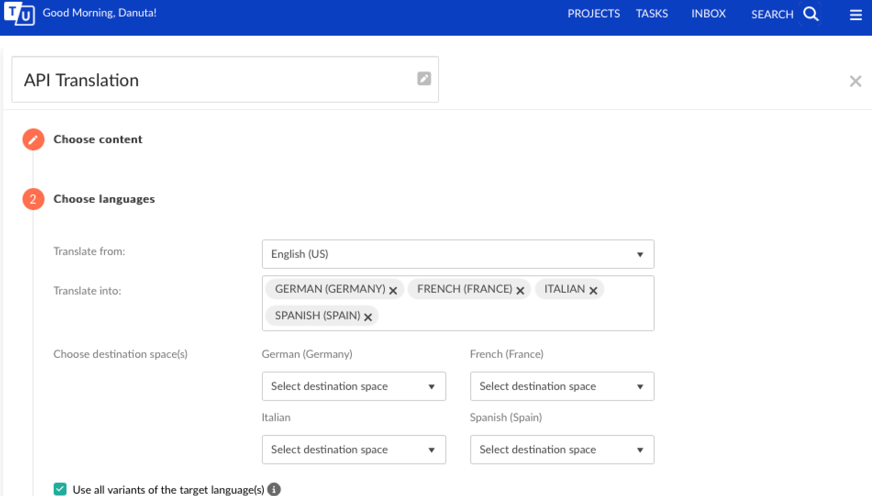The width and height of the screenshot is (872, 496).
Task: Remove Italian language tag
Action: [x=594, y=290]
